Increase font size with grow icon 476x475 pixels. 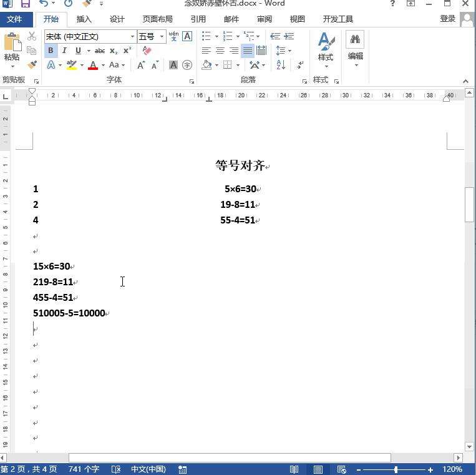141,65
